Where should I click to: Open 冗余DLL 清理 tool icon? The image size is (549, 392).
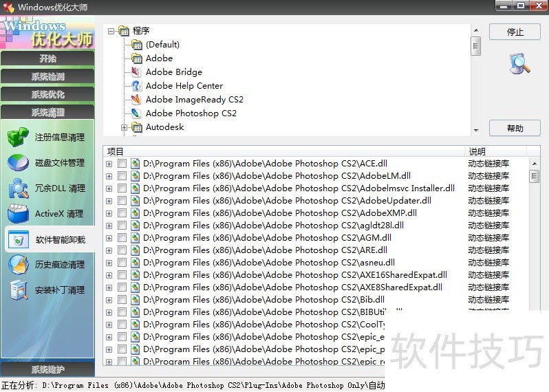(x=18, y=188)
